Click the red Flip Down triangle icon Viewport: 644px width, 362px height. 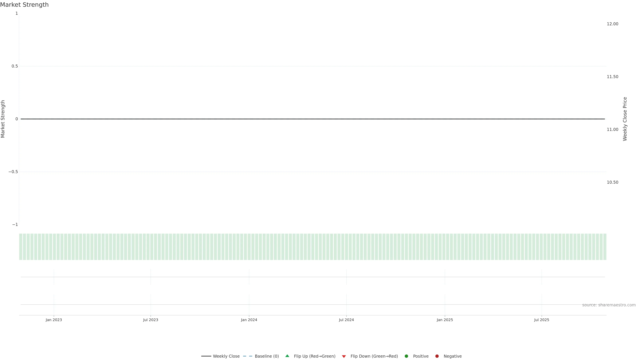344,356
